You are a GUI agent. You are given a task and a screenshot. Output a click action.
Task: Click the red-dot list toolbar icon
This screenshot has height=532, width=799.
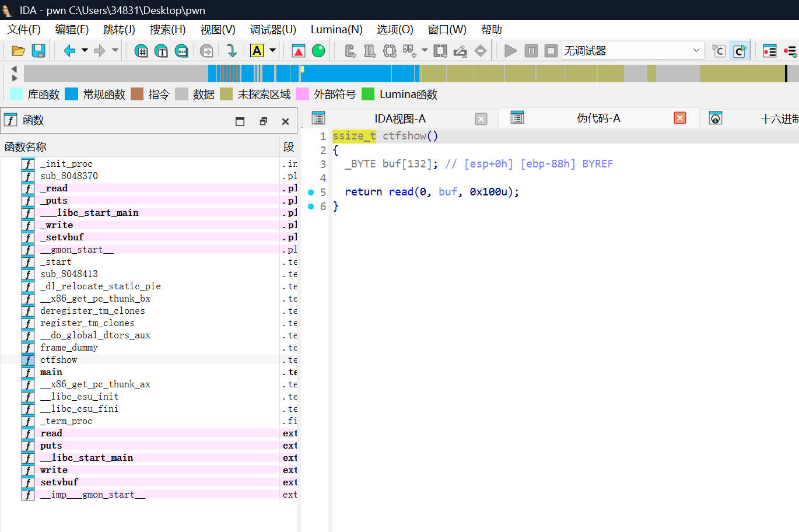[770, 51]
